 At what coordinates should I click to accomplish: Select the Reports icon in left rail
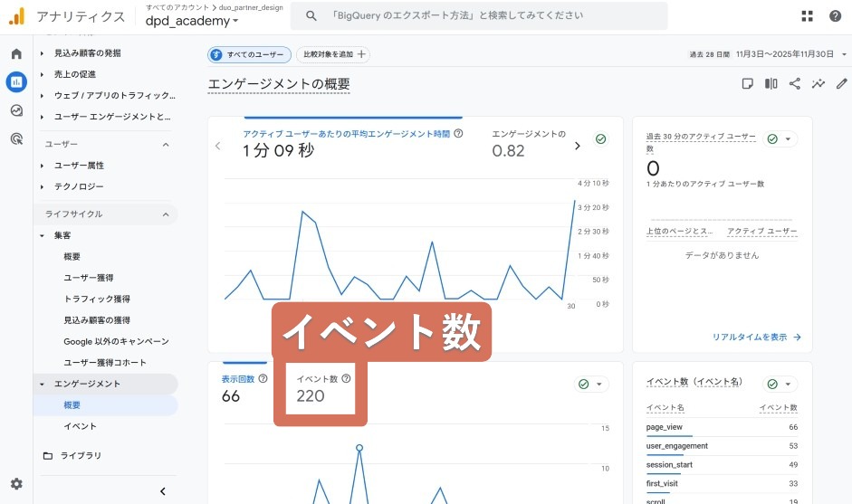point(16,82)
